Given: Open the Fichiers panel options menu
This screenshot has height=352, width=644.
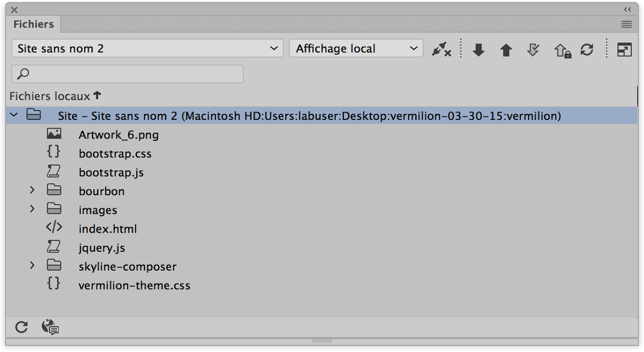Looking at the screenshot, I should pyautogui.click(x=626, y=24).
